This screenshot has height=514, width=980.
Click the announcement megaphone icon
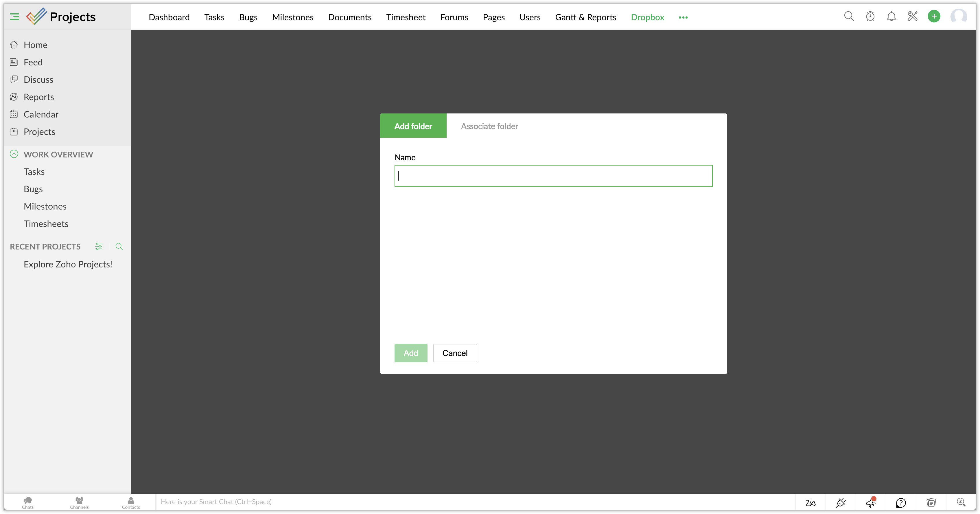[871, 502]
